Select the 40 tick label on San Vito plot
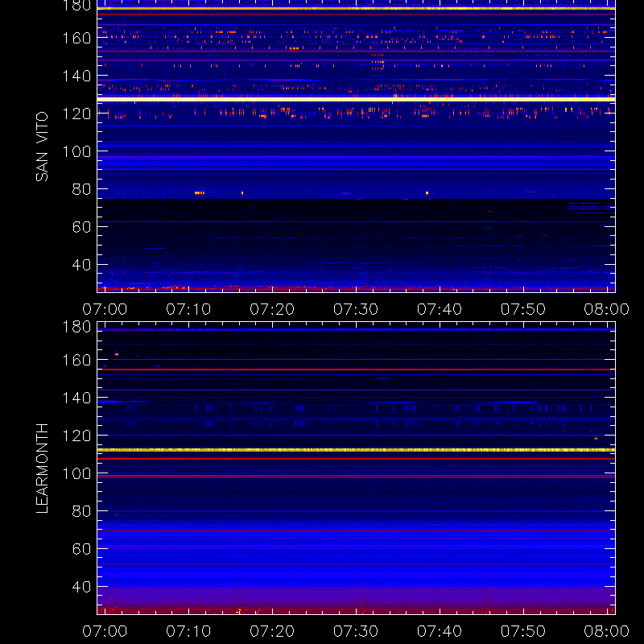The height and width of the screenshot is (644, 644). (81, 265)
